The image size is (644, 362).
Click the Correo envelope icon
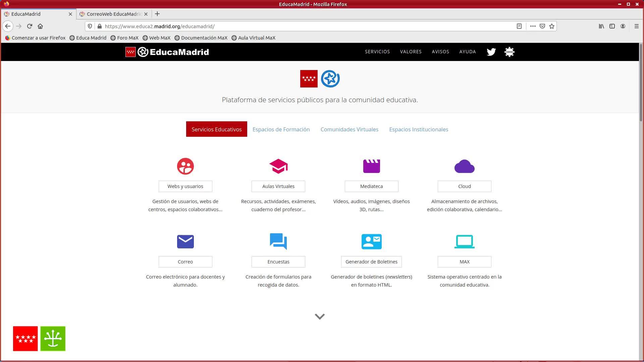(185, 241)
